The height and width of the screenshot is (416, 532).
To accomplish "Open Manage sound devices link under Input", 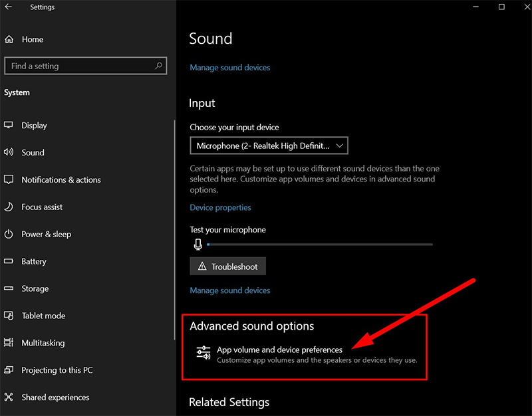I will point(229,290).
